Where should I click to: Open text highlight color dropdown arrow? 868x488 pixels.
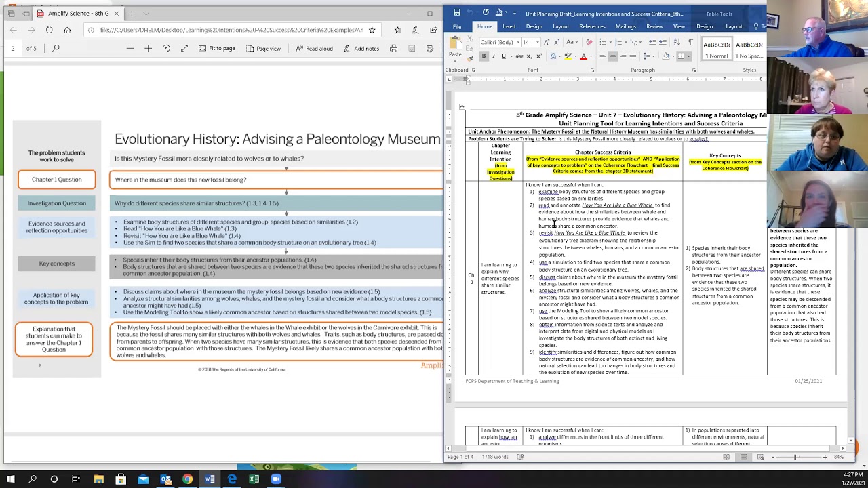[x=576, y=56]
